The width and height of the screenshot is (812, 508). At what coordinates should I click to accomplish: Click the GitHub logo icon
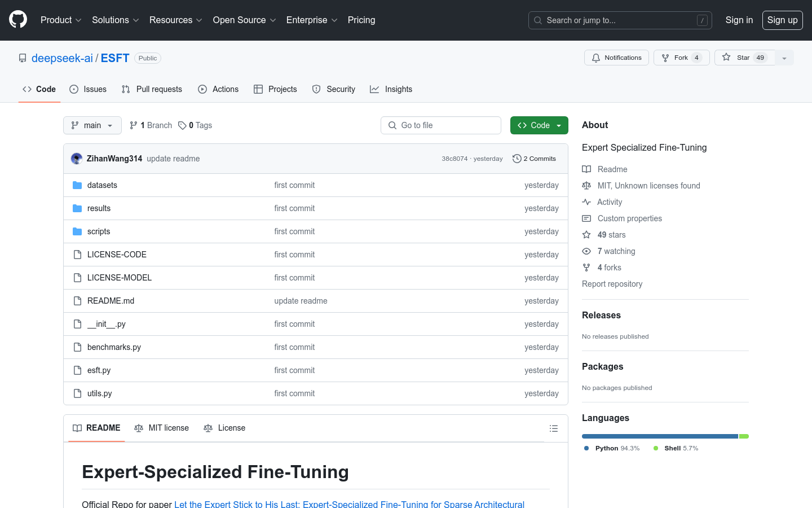click(18, 20)
